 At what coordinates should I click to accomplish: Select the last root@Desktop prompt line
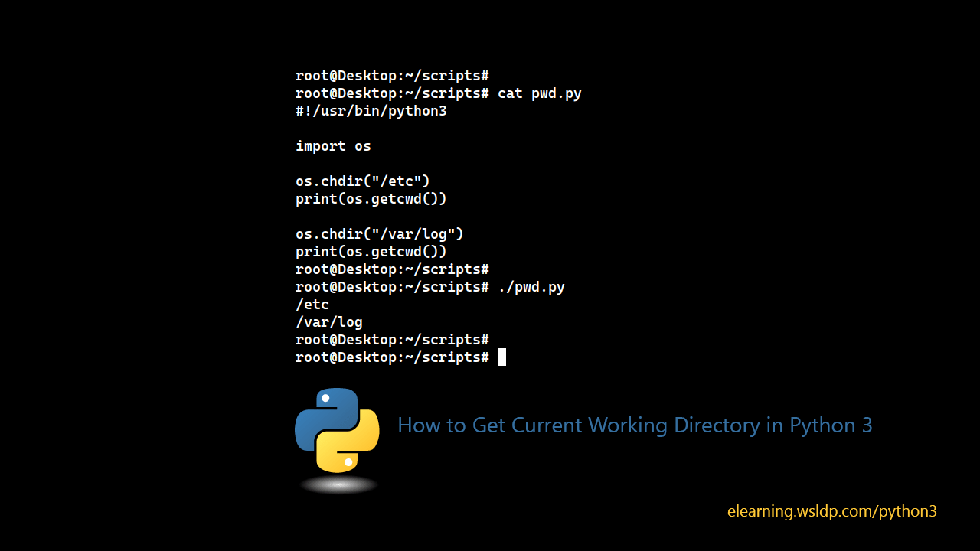coord(392,357)
